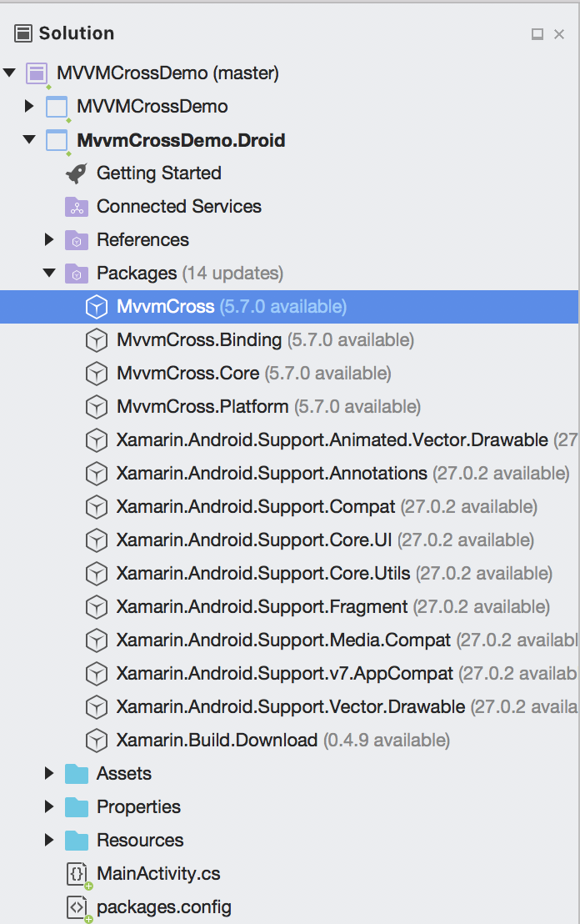
Task: Select the Xamarin.Android.Support.v7.AppCompat package
Action: click(x=250, y=673)
